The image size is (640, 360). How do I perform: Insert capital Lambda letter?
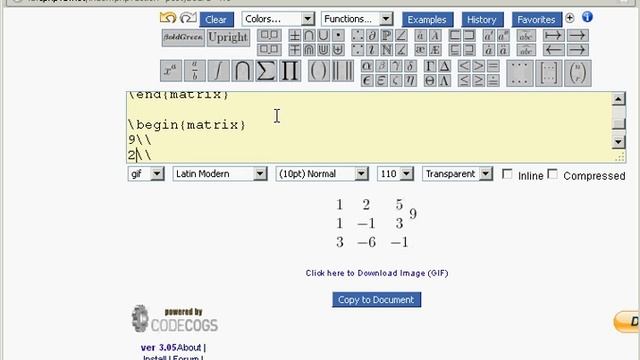(444, 80)
